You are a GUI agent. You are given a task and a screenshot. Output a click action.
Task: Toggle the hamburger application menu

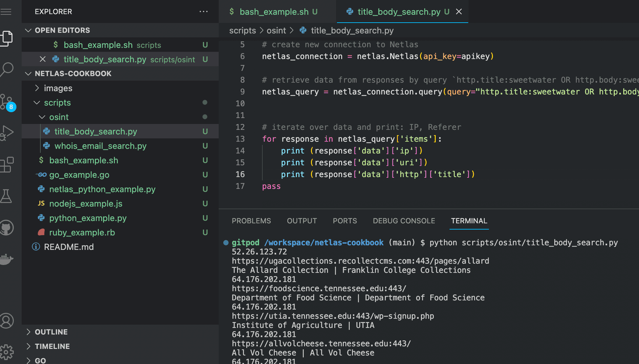6,12
